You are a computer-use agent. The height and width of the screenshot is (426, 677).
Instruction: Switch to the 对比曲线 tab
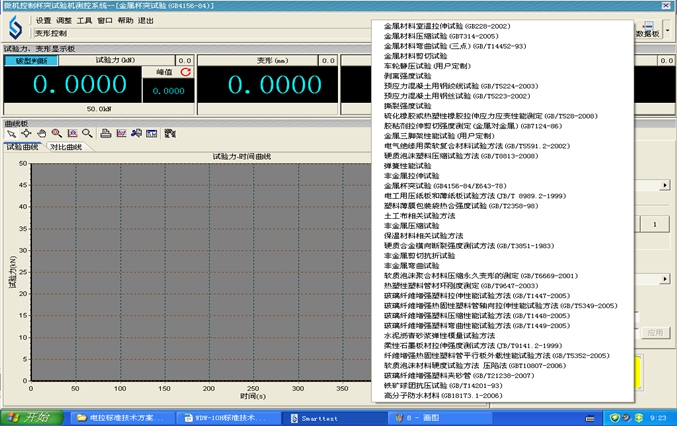65,147
